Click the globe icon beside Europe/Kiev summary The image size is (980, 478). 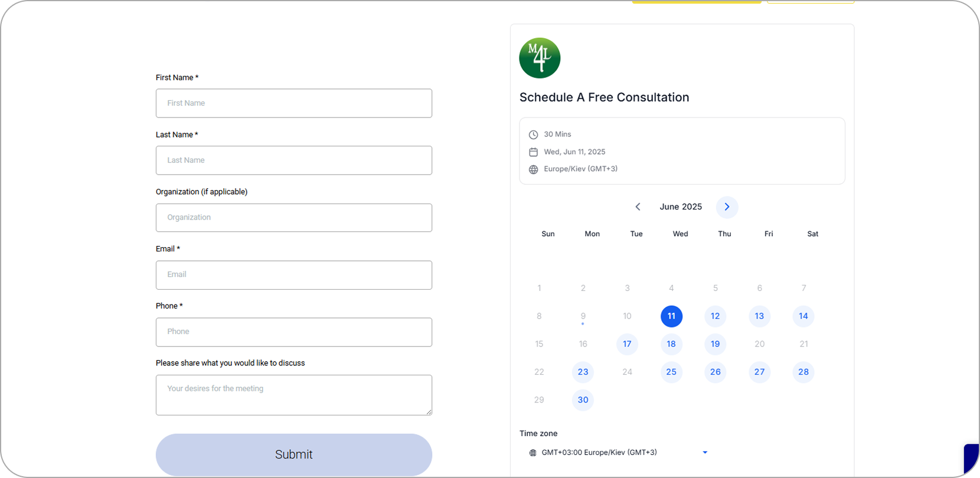533,169
